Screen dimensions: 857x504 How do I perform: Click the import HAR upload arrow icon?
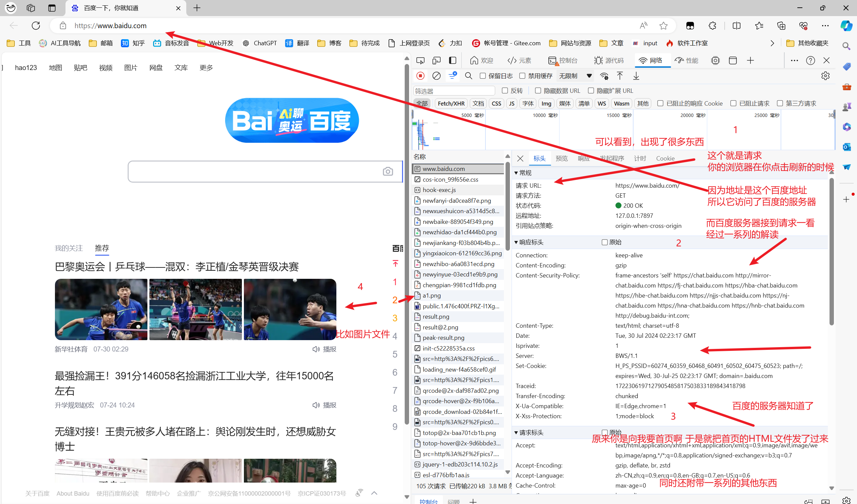619,76
